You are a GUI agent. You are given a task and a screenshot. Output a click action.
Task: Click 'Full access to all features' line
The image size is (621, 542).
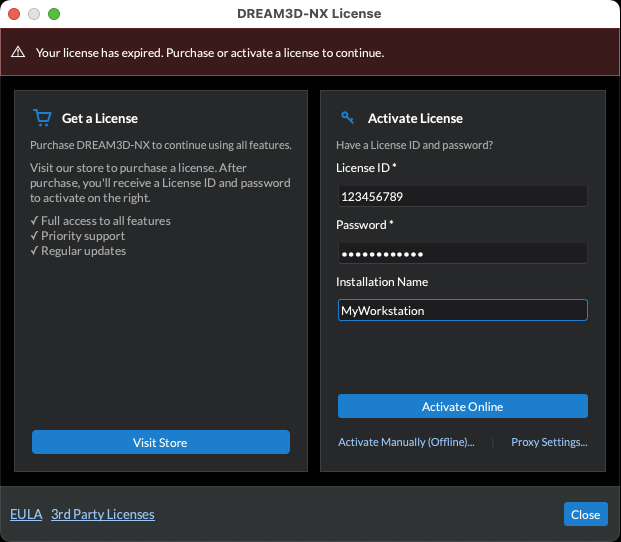(x=101, y=221)
